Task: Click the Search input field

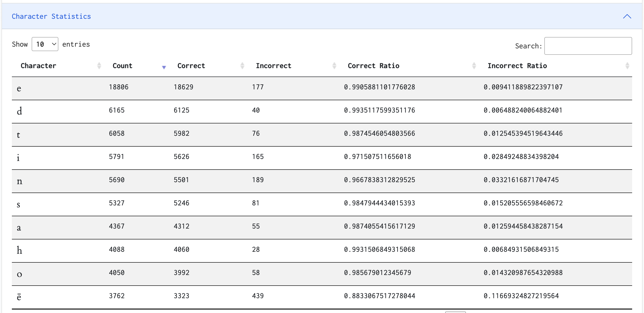Action: coord(588,46)
